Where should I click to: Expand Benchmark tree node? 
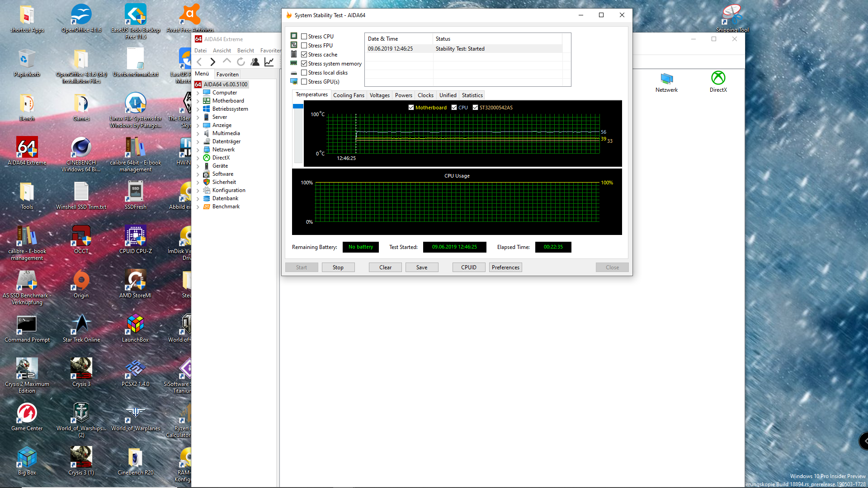[x=198, y=207]
